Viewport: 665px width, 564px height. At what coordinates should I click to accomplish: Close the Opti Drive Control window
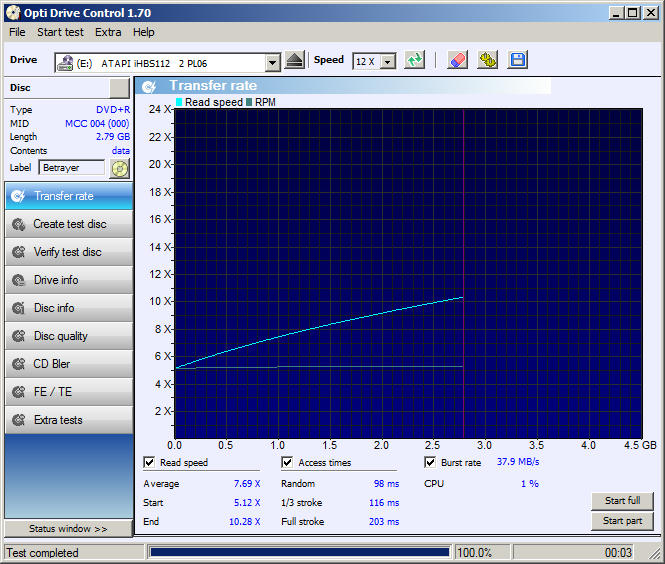[650, 13]
